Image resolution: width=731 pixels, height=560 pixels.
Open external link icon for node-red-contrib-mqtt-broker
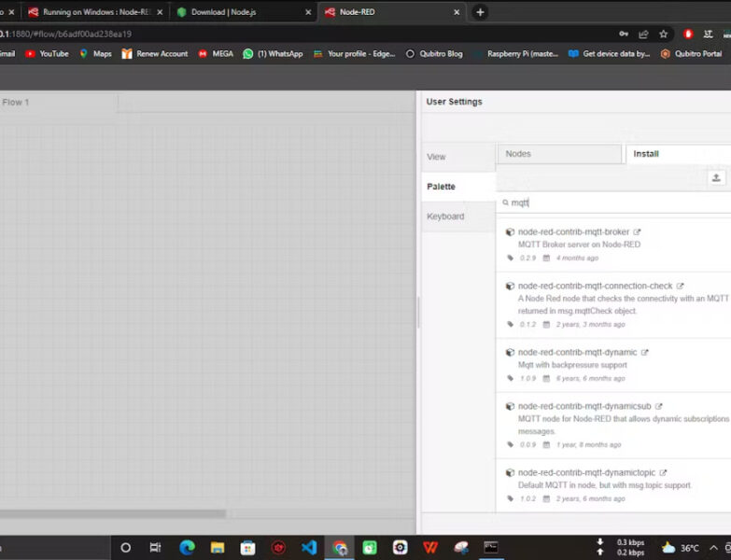pyautogui.click(x=638, y=231)
